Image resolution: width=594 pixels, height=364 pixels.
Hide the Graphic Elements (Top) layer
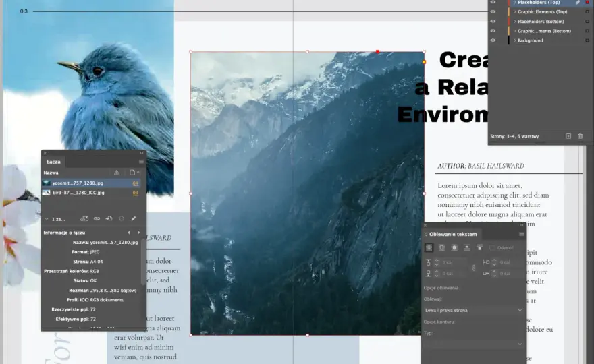(x=493, y=11)
